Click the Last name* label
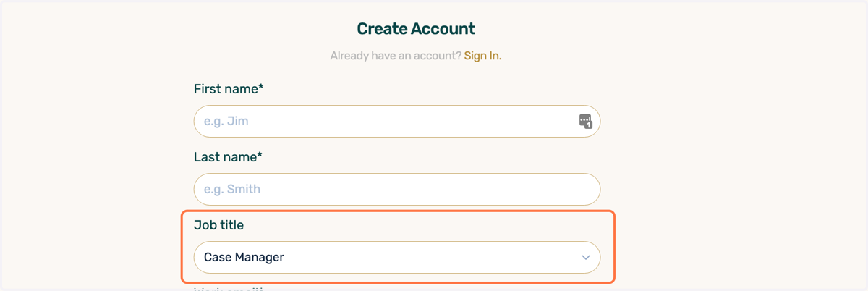The height and width of the screenshot is (291, 868). (x=228, y=157)
